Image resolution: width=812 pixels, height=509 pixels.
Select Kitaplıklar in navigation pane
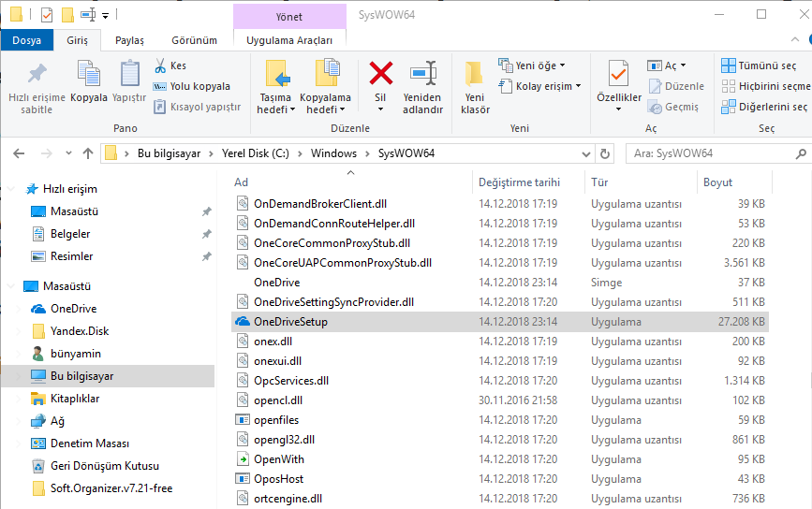click(x=75, y=399)
